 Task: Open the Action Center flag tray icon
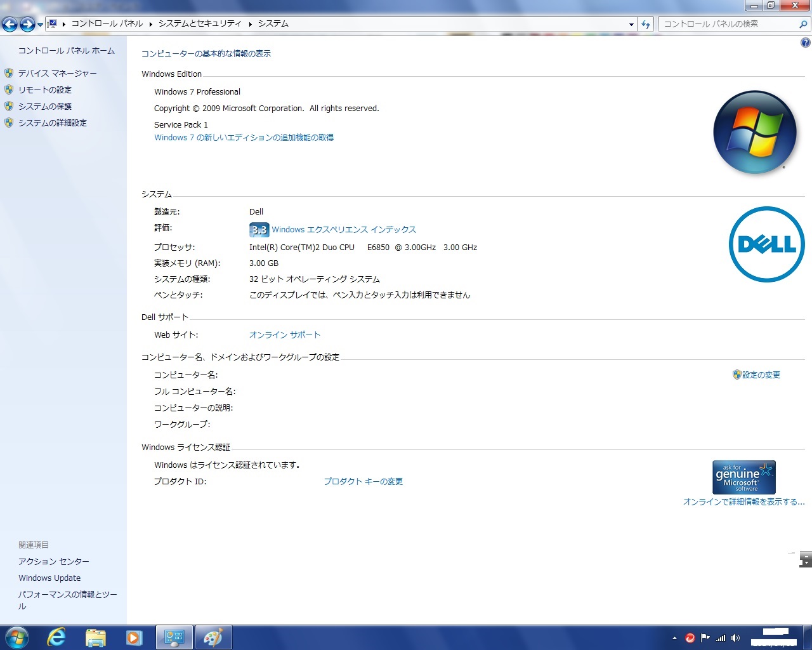(x=705, y=638)
